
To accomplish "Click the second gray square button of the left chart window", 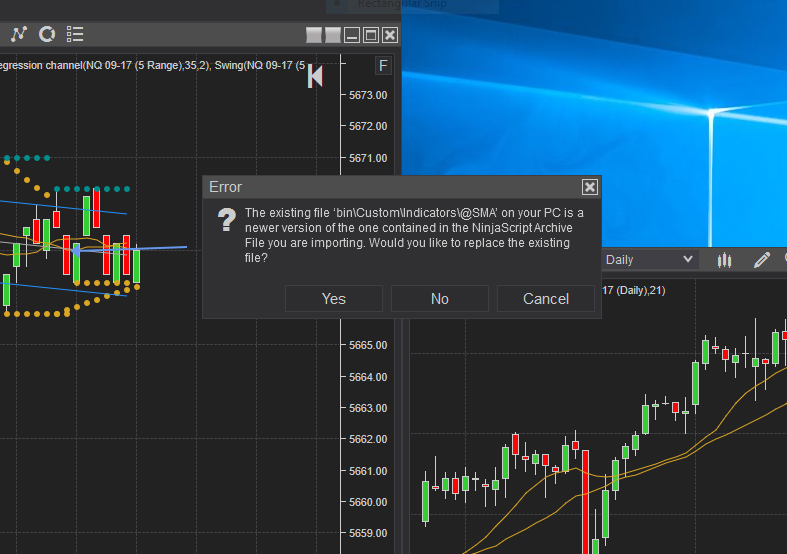I will pos(333,35).
